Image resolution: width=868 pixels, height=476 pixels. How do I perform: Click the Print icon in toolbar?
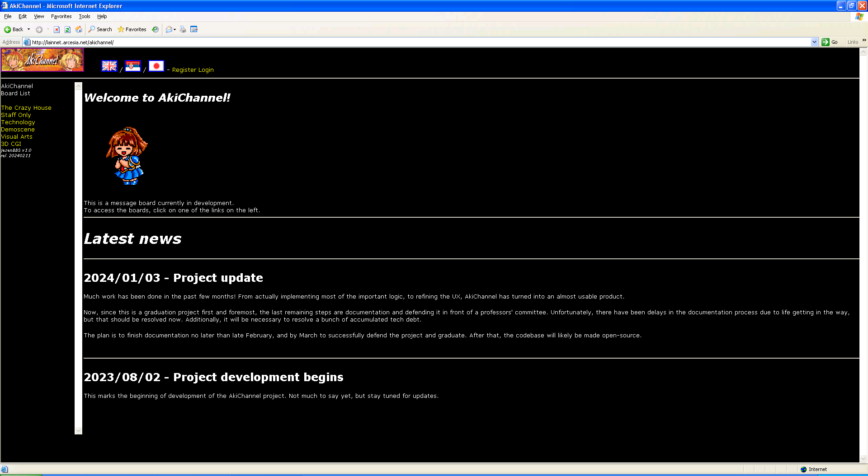click(183, 29)
